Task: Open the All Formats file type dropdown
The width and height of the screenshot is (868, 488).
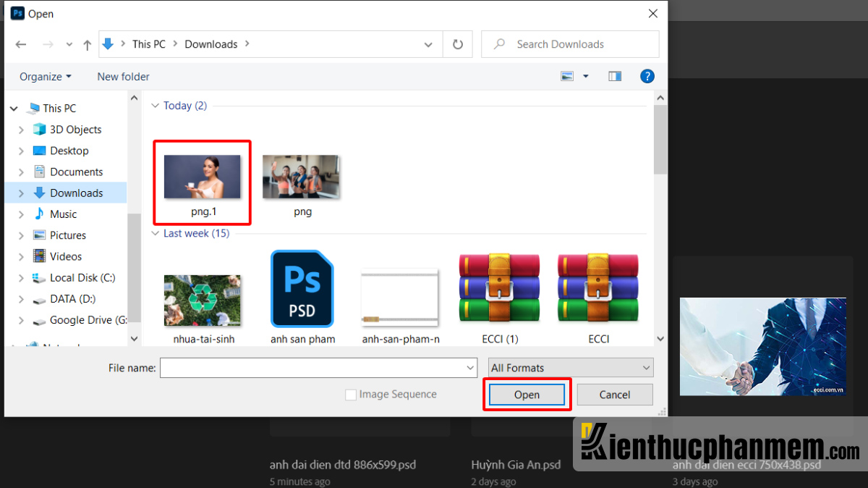Action: pyautogui.click(x=571, y=368)
